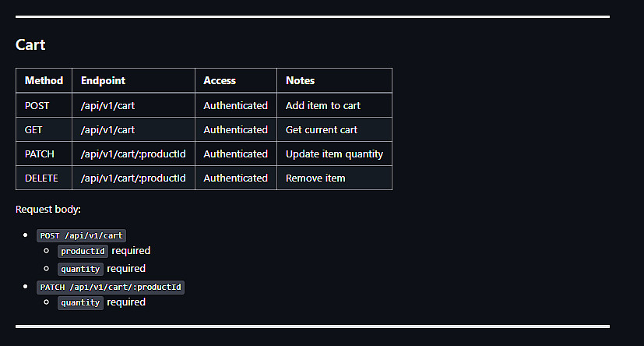Screen dimensions: 644x346
Task: Click the 'POST /api/v1/cart' code snippet
Action: pos(82,235)
